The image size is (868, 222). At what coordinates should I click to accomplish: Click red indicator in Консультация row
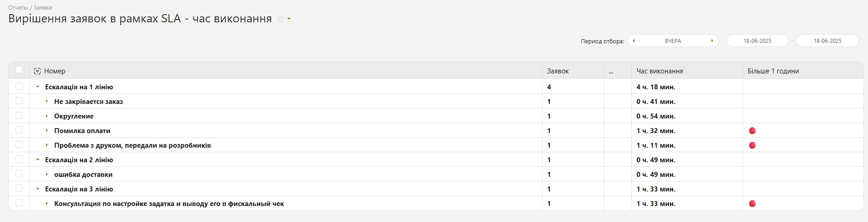click(752, 204)
